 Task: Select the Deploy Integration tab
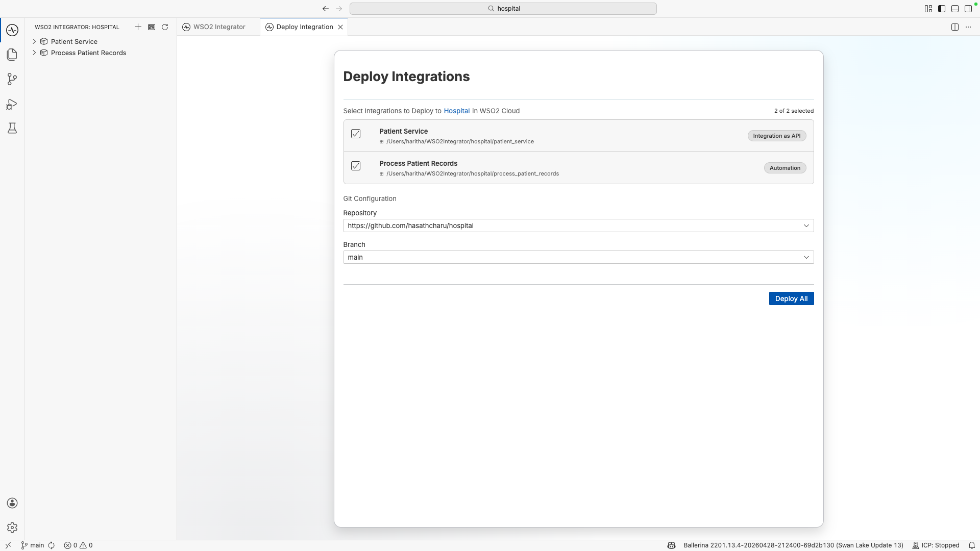click(304, 27)
